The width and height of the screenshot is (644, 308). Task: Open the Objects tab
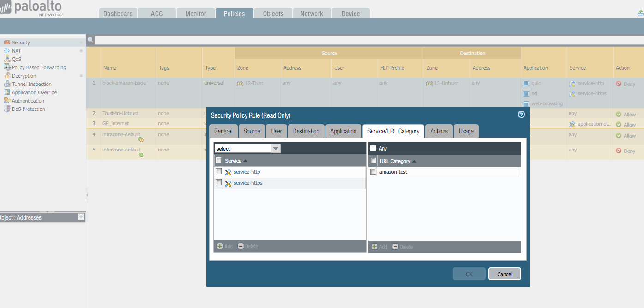click(273, 14)
